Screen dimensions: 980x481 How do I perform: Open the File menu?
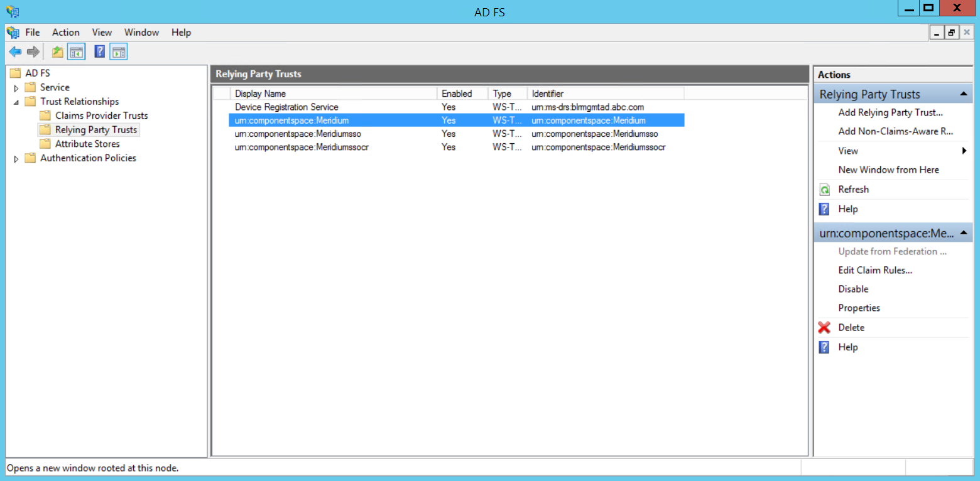(32, 32)
